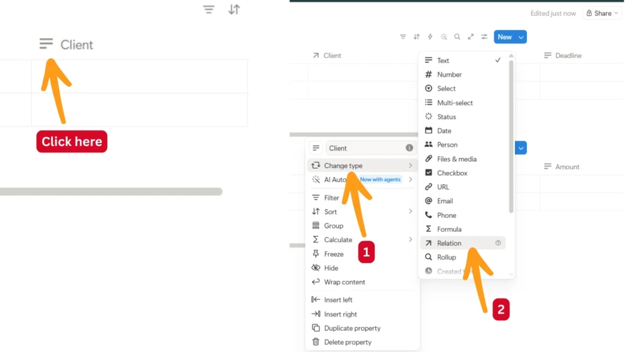Click the horizontal scrollbar in left panel

111,191
